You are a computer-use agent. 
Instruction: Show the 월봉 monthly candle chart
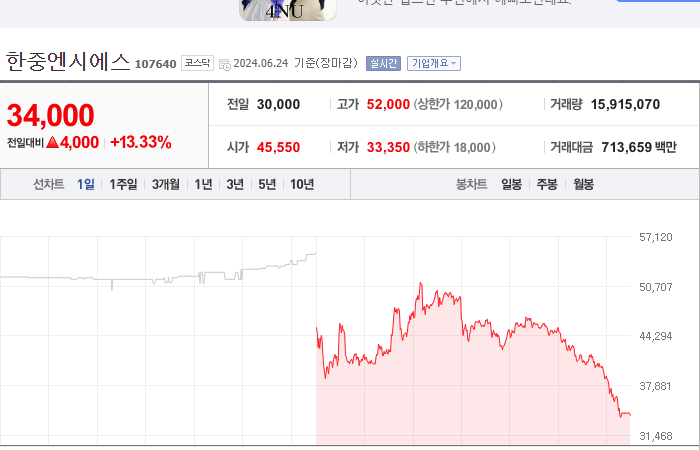pyautogui.click(x=583, y=184)
